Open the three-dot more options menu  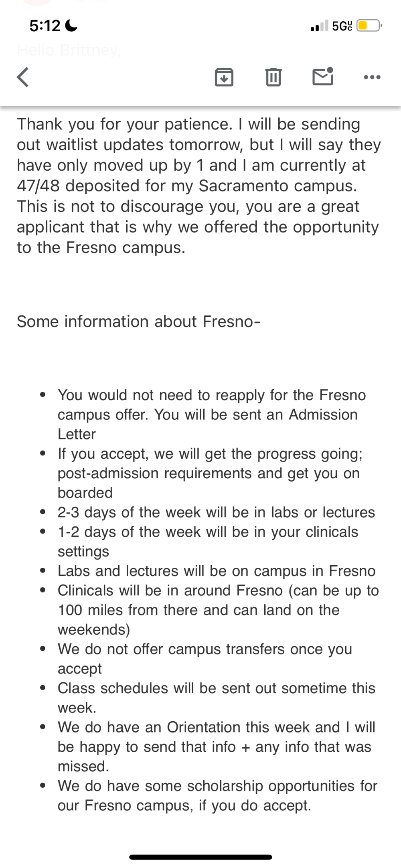tap(372, 77)
